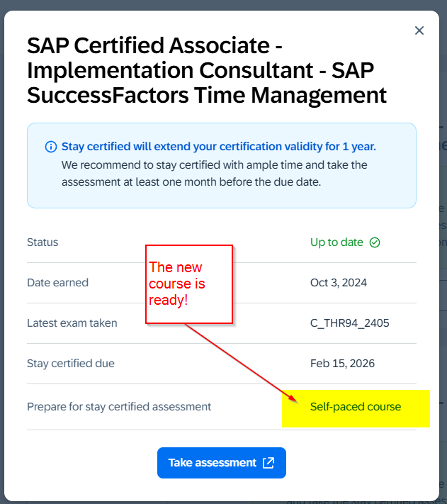Click the external link icon on Take assessment
447x504 pixels.
(x=268, y=463)
